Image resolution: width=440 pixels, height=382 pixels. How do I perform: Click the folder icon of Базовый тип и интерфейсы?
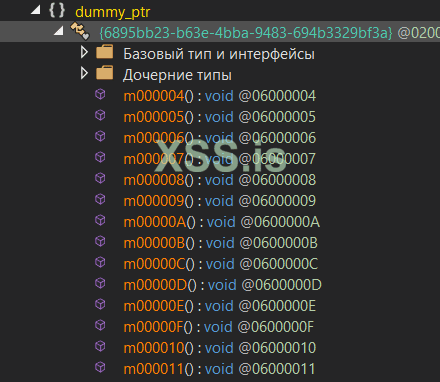point(105,52)
